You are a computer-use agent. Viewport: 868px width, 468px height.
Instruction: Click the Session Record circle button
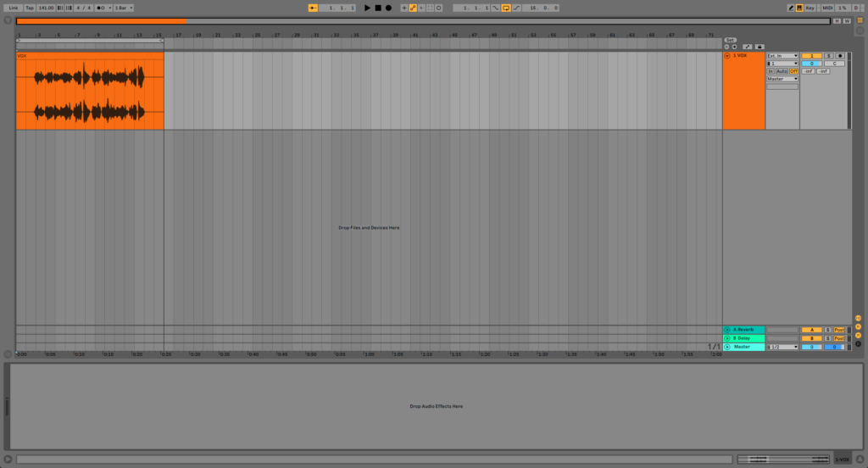pyautogui.click(x=439, y=8)
